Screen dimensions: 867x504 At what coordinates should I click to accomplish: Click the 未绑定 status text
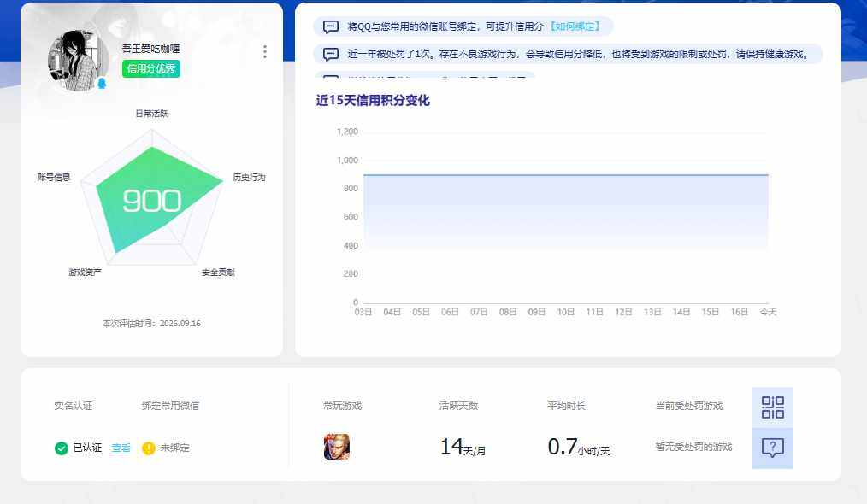(174, 448)
